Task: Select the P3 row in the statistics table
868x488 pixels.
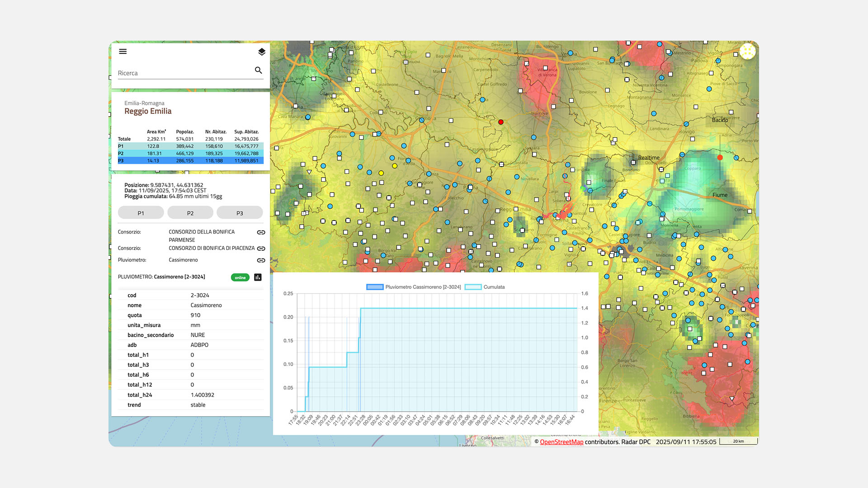Action: pyautogui.click(x=190, y=161)
